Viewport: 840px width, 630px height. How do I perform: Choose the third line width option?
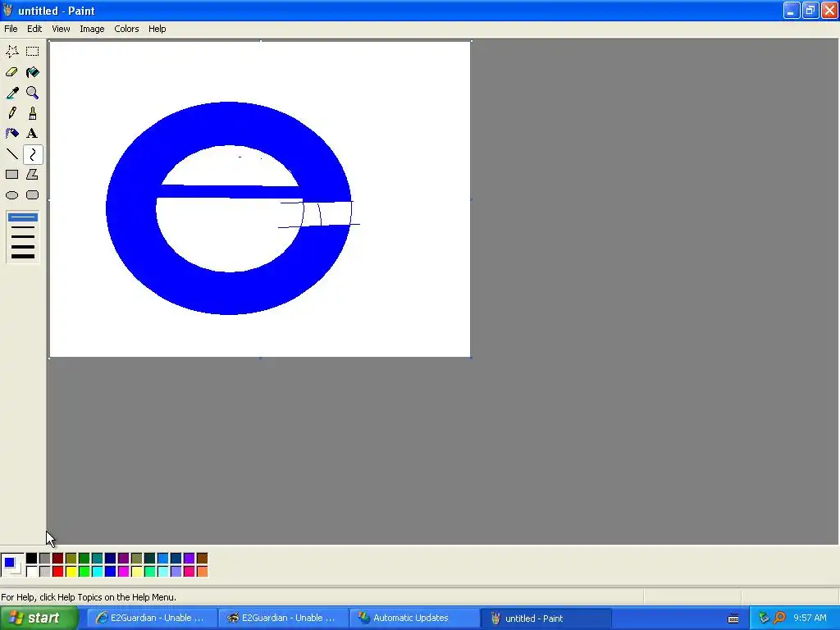[x=22, y=237]
